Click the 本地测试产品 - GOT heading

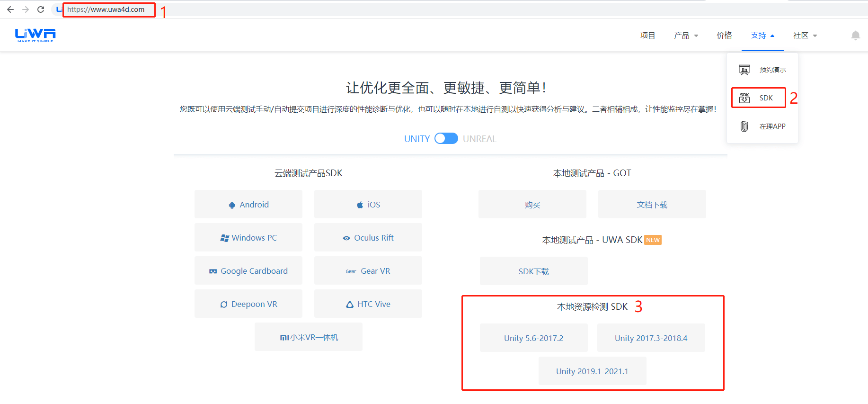tap(592, 173)
